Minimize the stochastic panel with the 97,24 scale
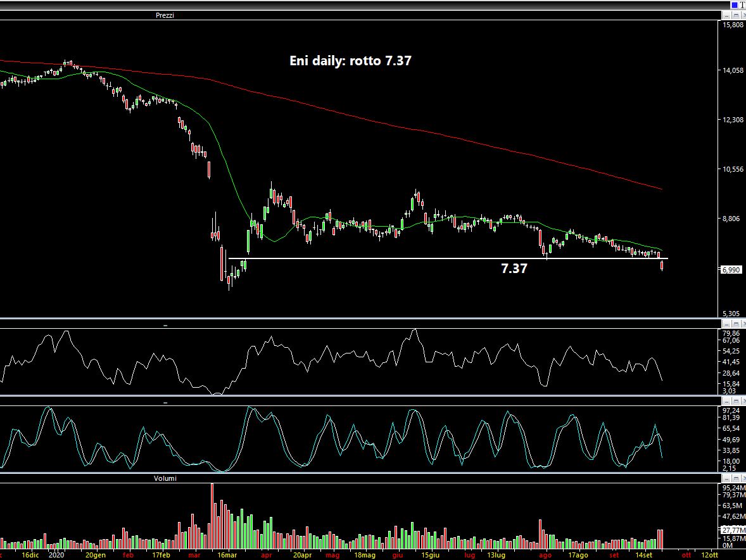Image resolution: width=746 pixels, height=560 pixels. coord(726,401)
